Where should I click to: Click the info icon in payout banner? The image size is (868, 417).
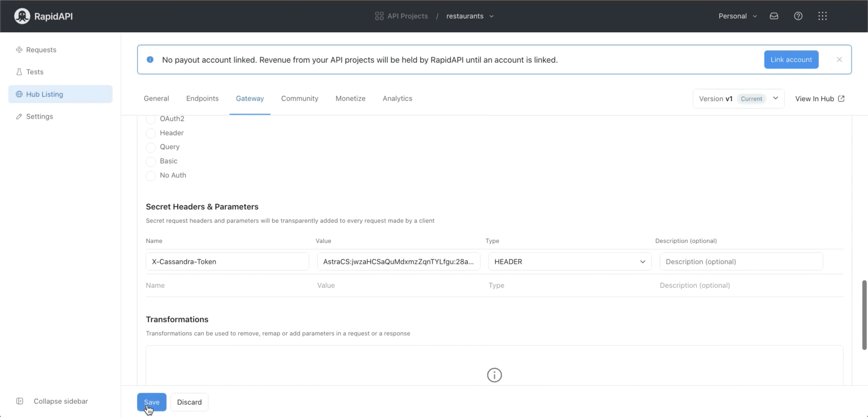150,60
